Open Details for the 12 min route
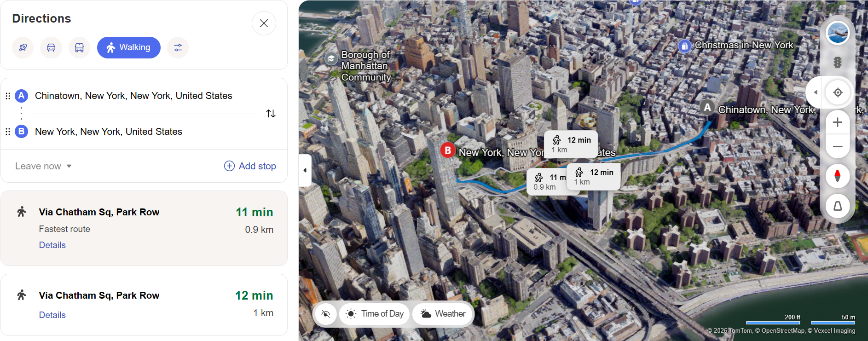868x341 pixels. pyautogui.click(x=52, y=315)
